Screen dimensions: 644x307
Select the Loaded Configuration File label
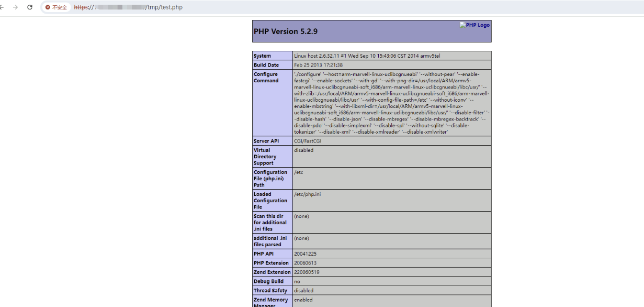pyautogui.click(x=270, y=201)
